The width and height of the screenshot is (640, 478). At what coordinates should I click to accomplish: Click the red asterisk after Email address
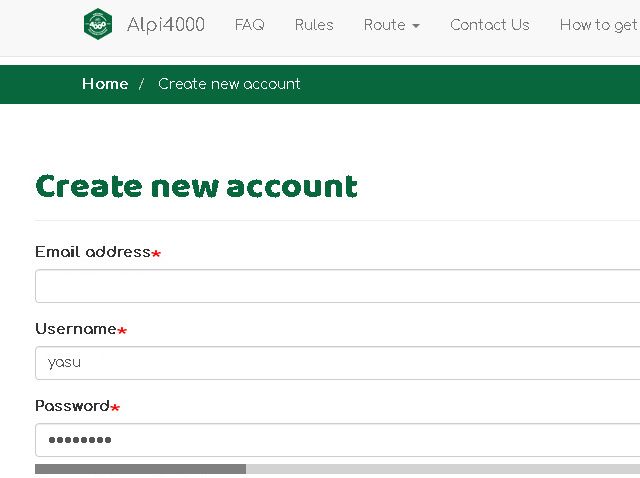pyautogui.click(x=156, y=254)
